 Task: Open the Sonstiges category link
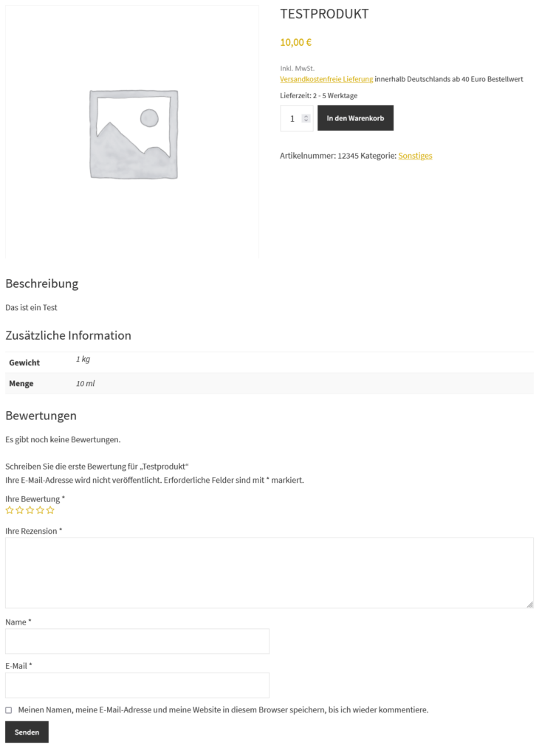coord(415,156)
